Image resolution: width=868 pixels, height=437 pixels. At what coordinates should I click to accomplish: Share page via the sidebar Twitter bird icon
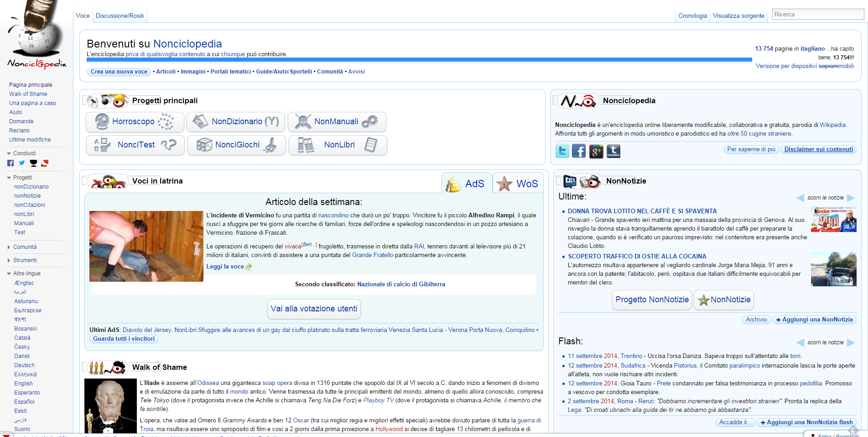[x=22, y=163]
